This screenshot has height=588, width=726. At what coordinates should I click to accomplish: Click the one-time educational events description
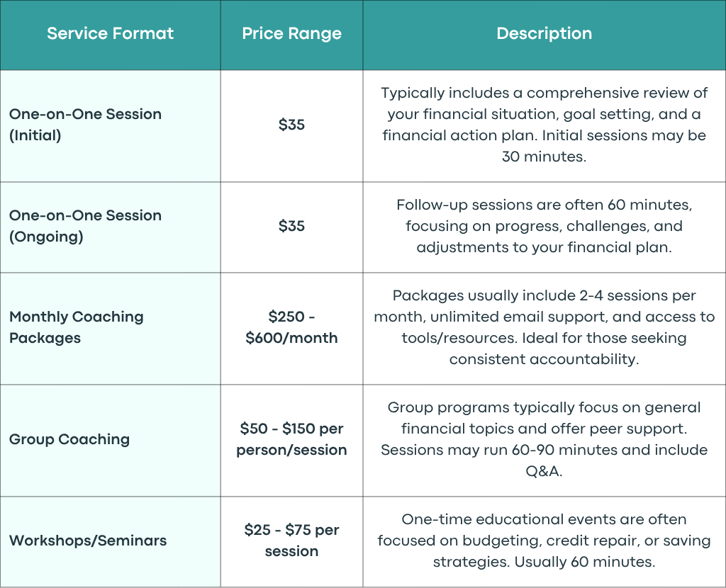click(544, 541)
